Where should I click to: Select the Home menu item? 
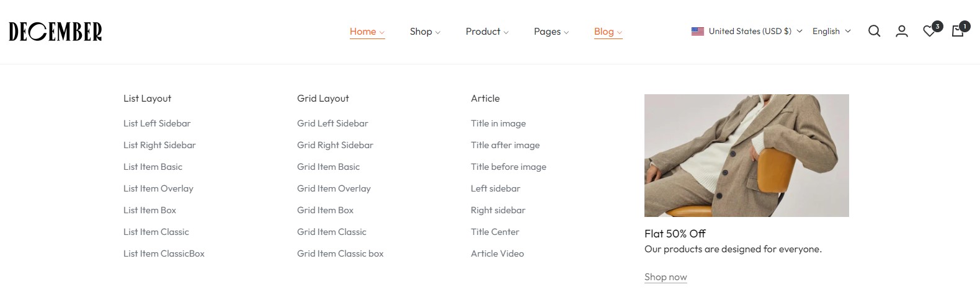click(367, 32)
